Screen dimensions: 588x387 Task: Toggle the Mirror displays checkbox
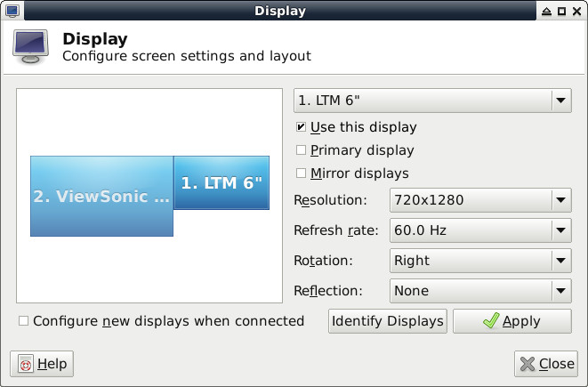[x=302, y=173]
